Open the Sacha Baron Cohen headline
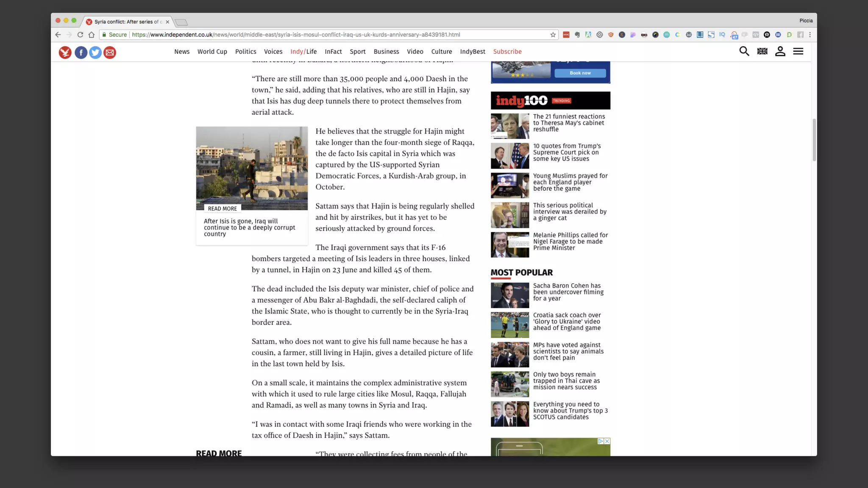Image resolution: width=868 pixels, height=488 pixels. 568,292
